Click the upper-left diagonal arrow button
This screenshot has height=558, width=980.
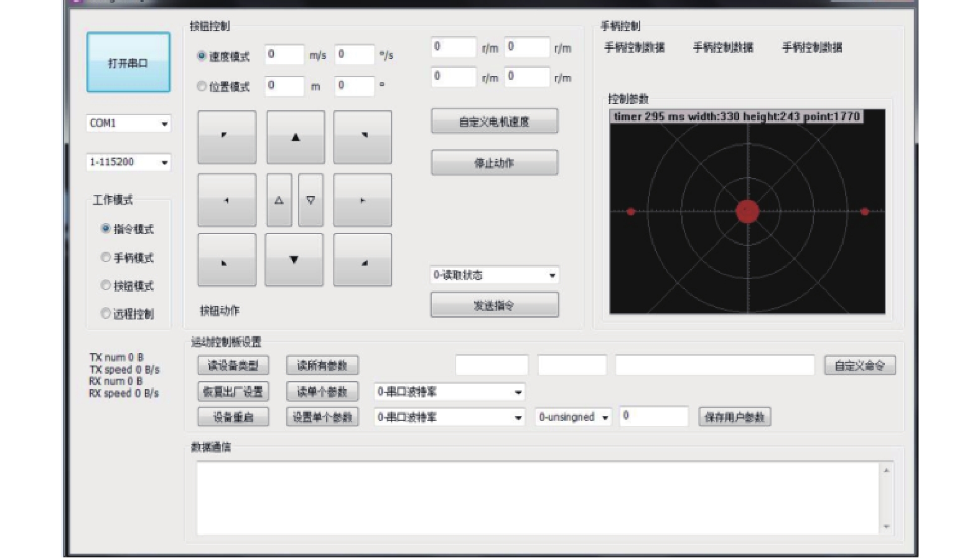(x=226, y=137)
